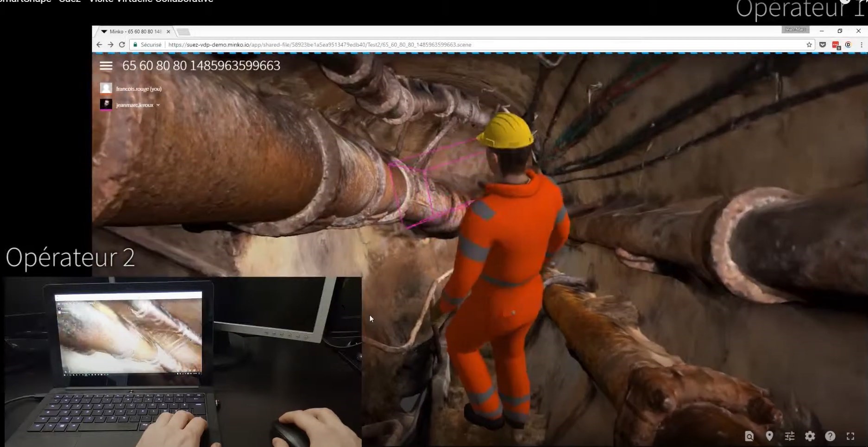Click the location pin marker icon
This screenshot has height=447, width=868.
pyautogui.click(x=769, y=436)
